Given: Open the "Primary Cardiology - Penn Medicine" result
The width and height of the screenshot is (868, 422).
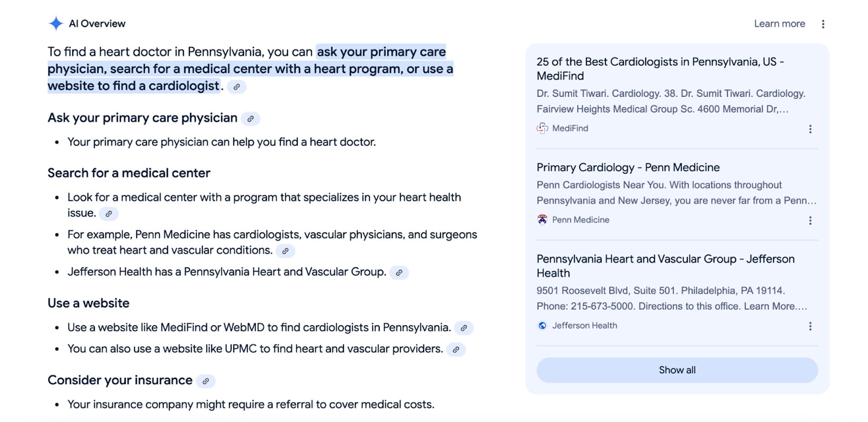Looking at the screenshot, I should click(x=628, y=167).
